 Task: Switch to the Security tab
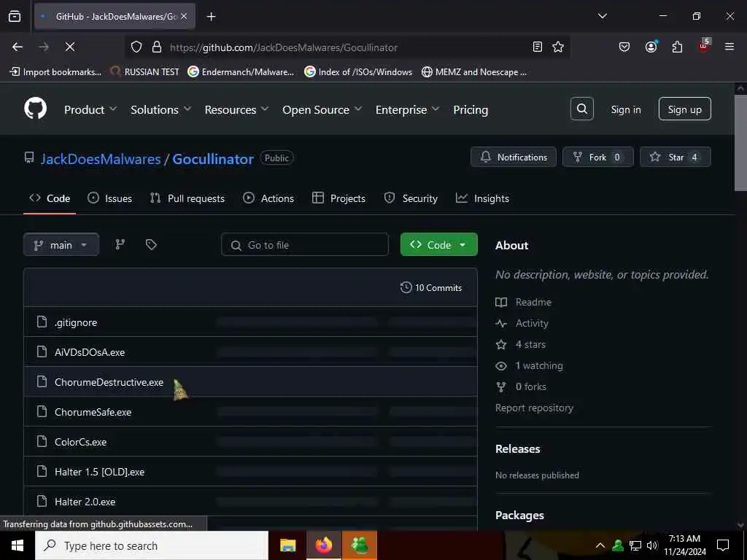411,198
